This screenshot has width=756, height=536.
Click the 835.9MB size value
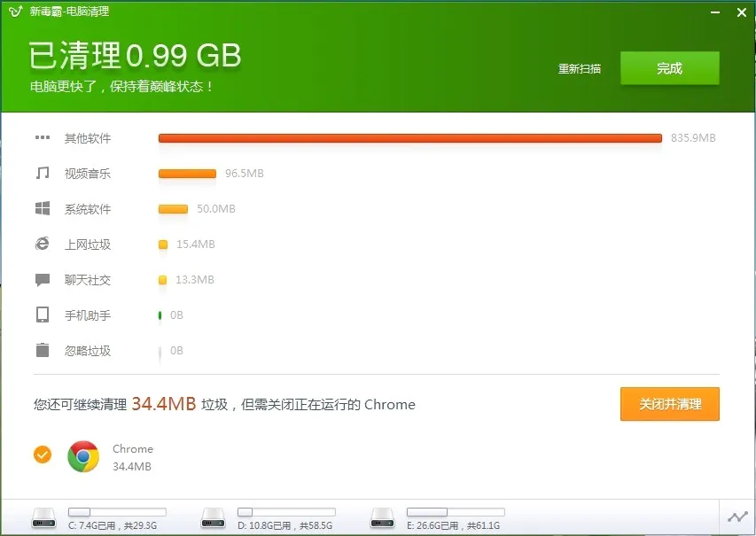pos(693,138)
